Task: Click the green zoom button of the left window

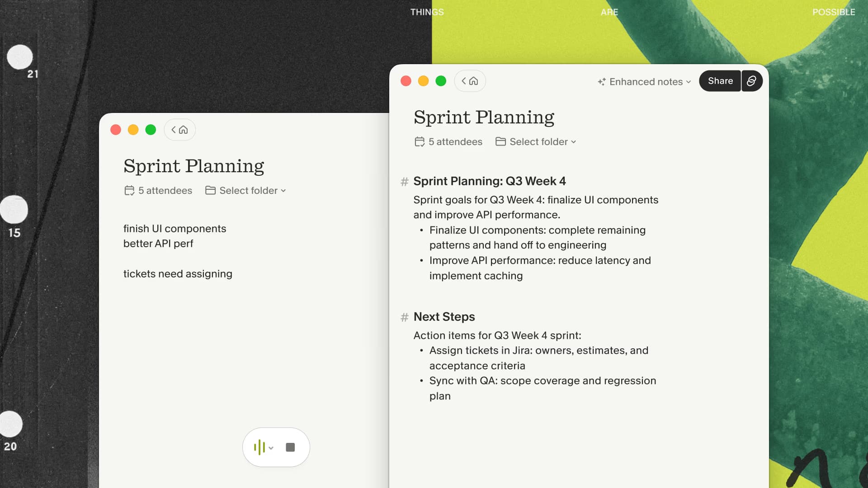Action: [151, 130]
